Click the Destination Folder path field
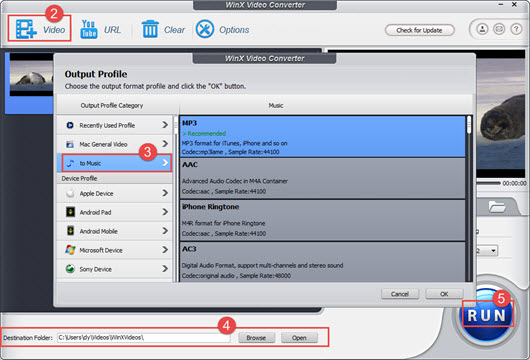530x360 pixels. (144, 337)
